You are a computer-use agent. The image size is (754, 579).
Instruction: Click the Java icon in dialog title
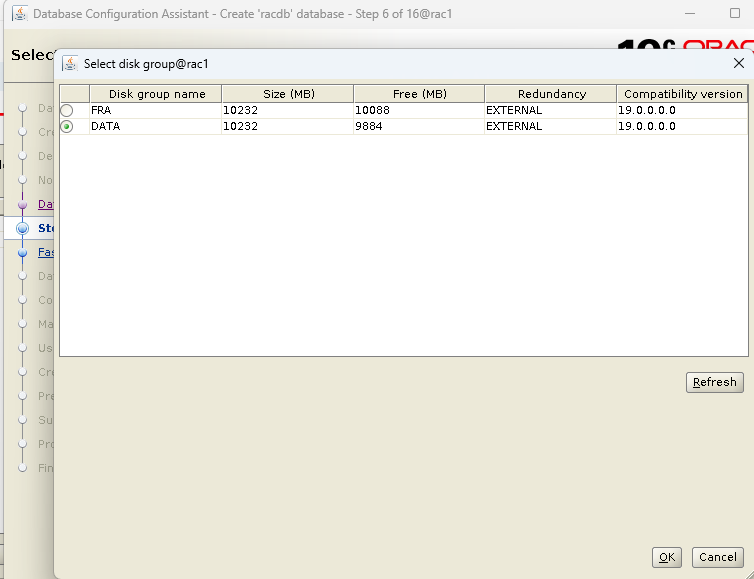coord(70,63)
